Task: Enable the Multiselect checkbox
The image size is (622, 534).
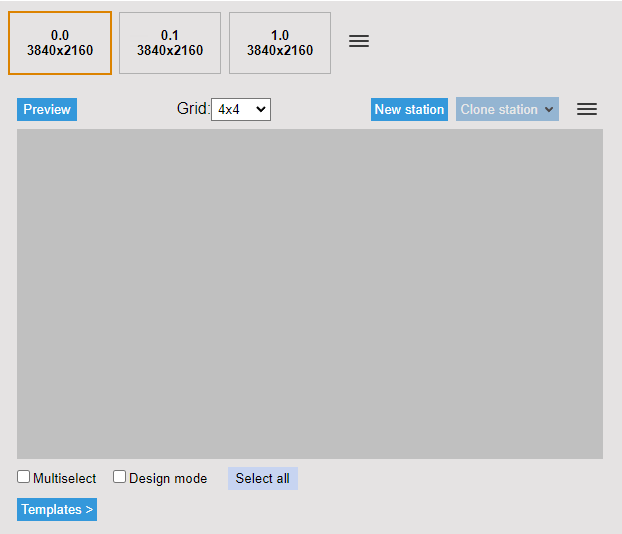Action: tap(23, 476)
